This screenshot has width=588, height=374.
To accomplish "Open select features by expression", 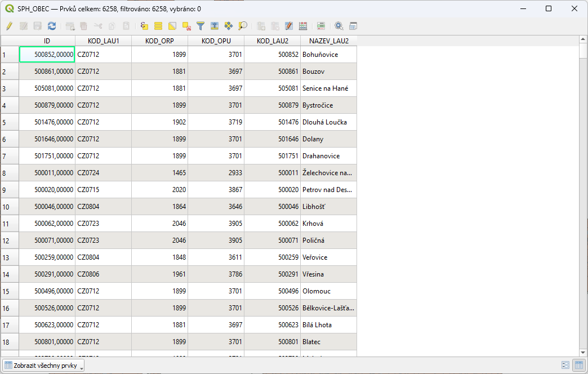I will pos(144,26).
